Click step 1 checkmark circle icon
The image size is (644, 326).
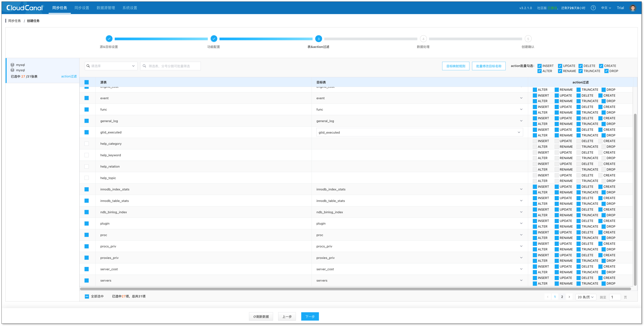109,39
